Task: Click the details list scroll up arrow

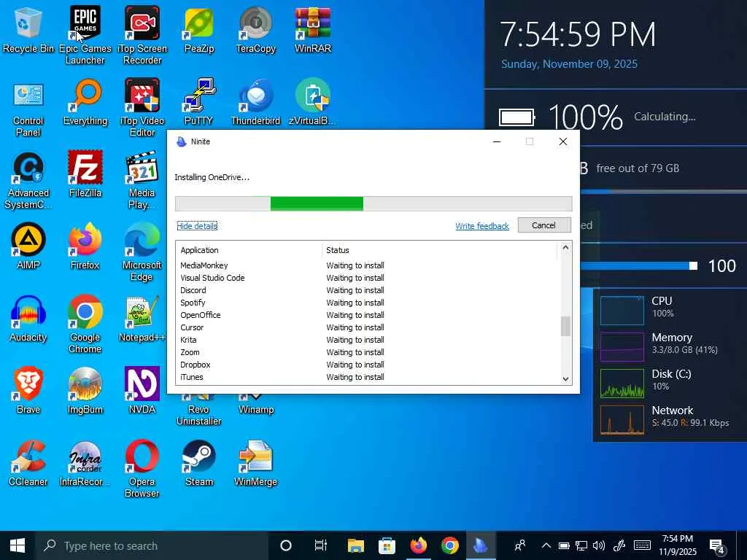Action: click(565, 247)
